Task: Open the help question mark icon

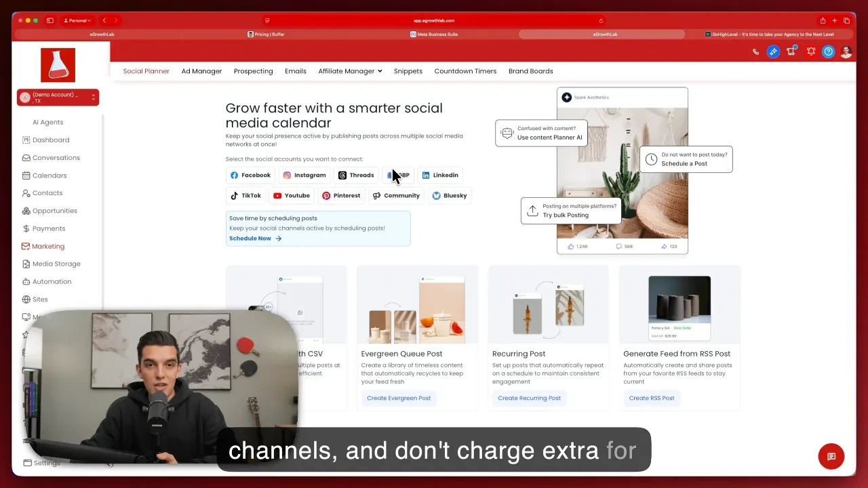Action: [x=828, y=52]
